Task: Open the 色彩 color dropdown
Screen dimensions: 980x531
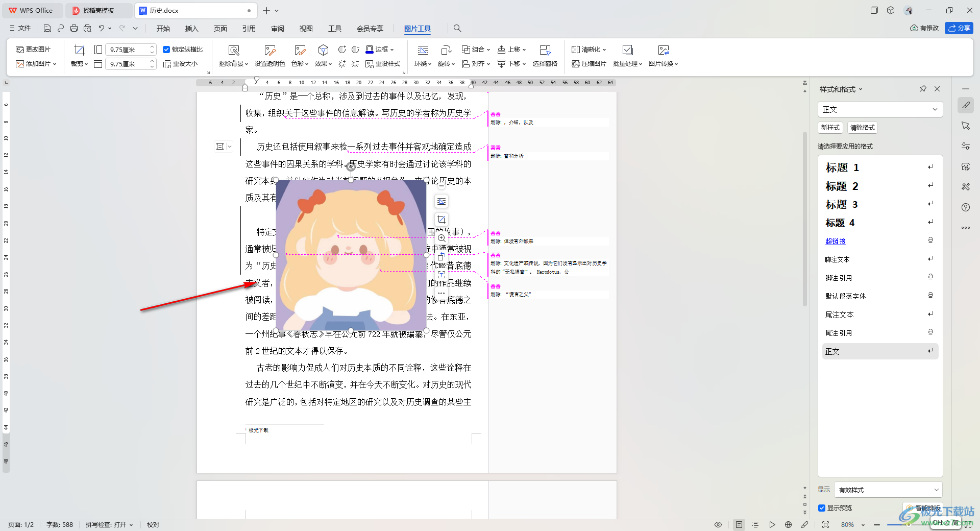Action: (x=300, y=56)
